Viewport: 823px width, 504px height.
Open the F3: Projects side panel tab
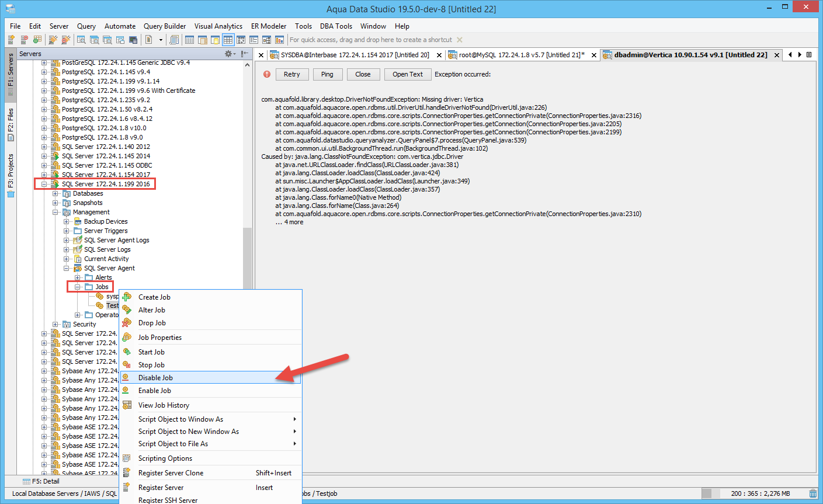pos(11,175)
